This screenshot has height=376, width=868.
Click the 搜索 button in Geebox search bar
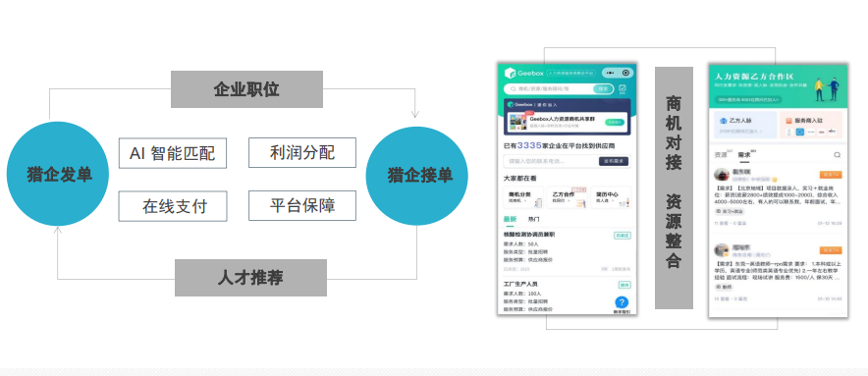[x=603, y=88]
